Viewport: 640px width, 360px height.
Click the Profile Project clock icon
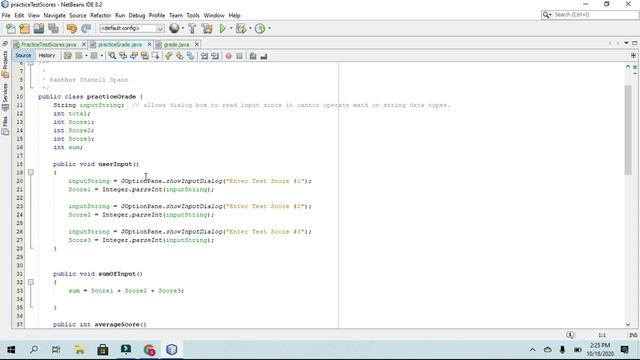[260, 29]
